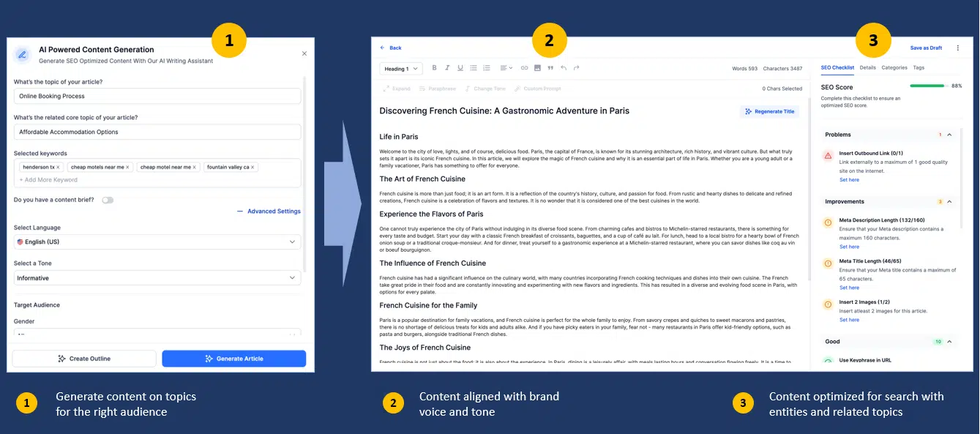Switch to the Details tab
Screen dimensions: 980x434
(867, 67)
